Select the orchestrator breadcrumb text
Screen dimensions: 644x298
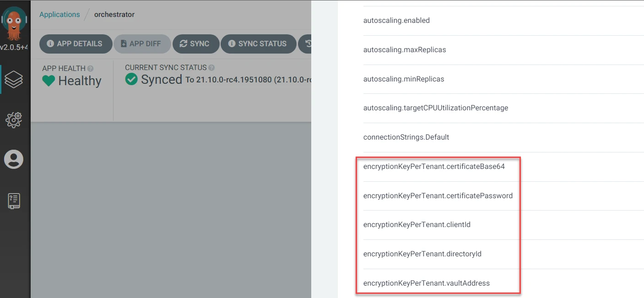pos(114,14)
